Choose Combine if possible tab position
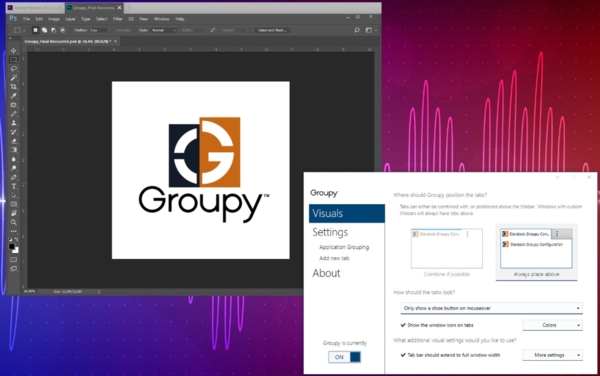Image resolution: width=600 pixels, height=376 pixels. [447, 252]
